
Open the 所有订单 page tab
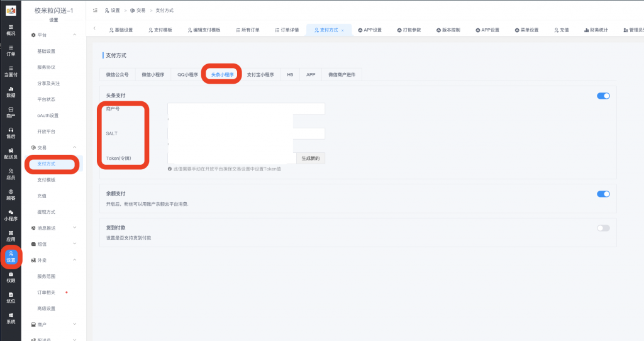point(247,30)
